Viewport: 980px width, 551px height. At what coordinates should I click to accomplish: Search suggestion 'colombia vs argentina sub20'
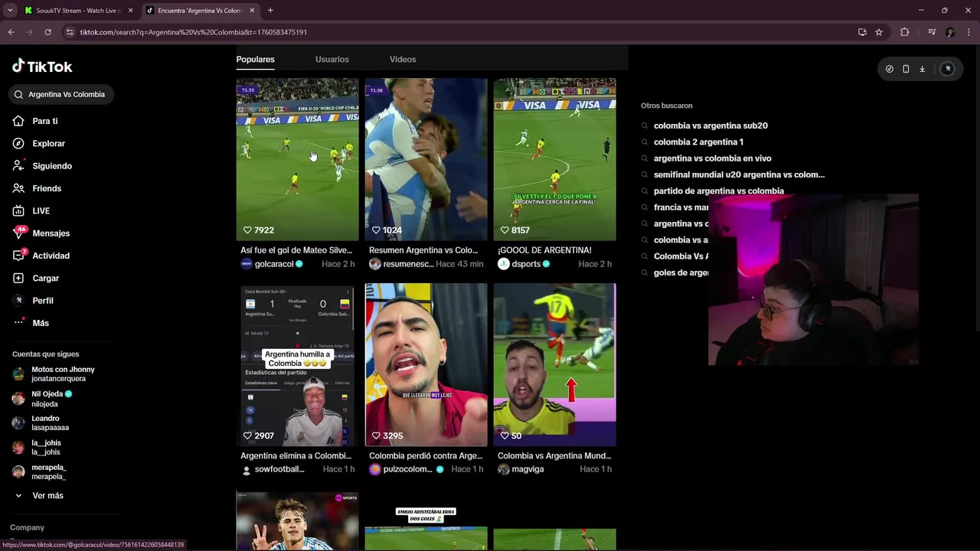coord(710,126)
